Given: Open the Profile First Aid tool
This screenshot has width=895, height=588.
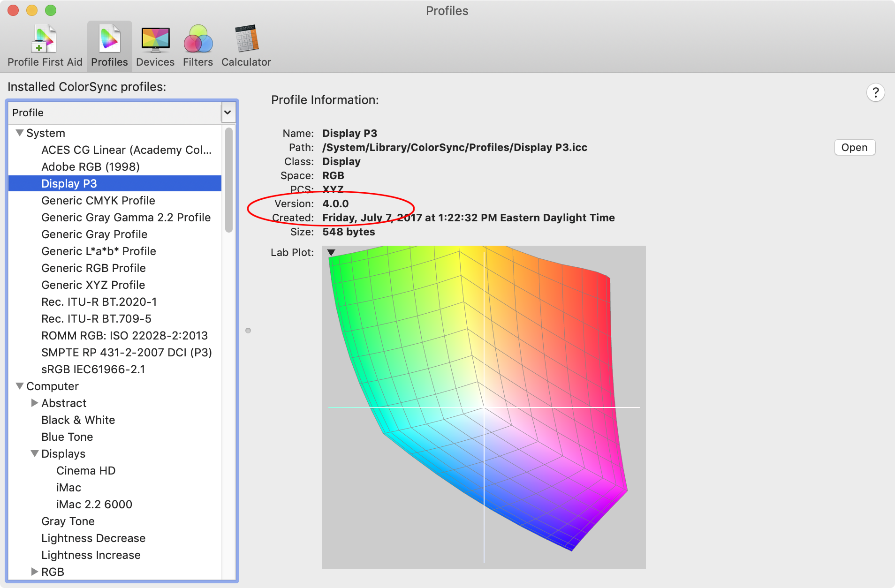Looking at the screenshot, I should point(45,45).
